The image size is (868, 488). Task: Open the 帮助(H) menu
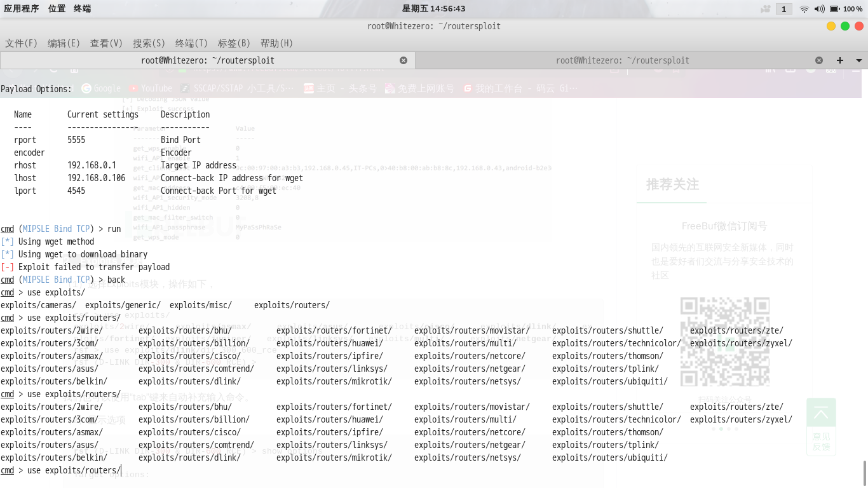coord(276,43)
